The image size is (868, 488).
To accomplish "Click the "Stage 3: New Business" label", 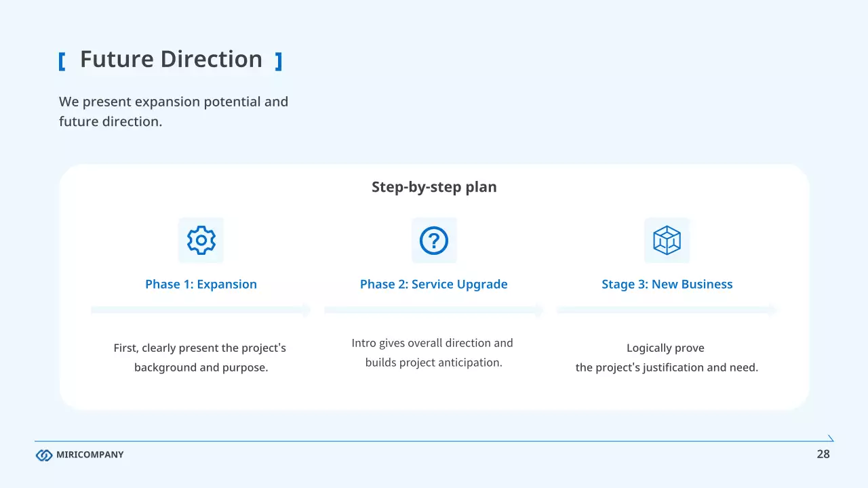I will pyautogui.click(x=667, y=285).
